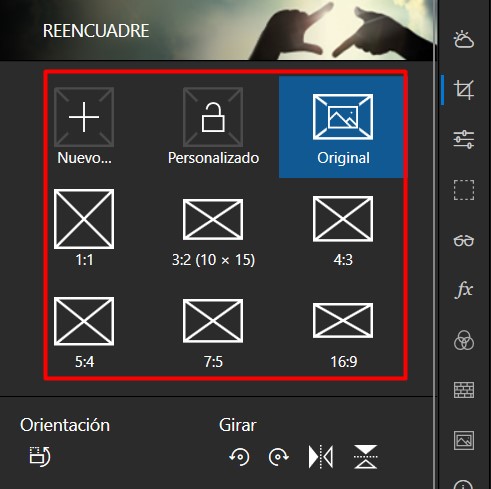Open the sun and cloud auto-enhance sidebar tool

tap(464, 39)
